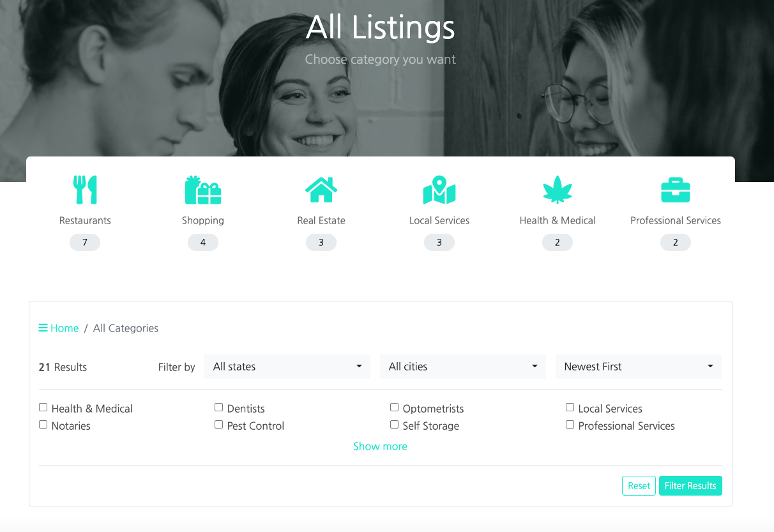The image size is (774, 532).
Task: Click the Local Services count badge 3
Action: point(439,243)
